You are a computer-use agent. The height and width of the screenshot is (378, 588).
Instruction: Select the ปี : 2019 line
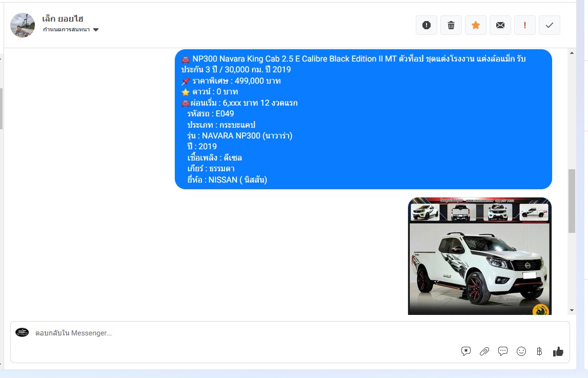coord(202,147)
